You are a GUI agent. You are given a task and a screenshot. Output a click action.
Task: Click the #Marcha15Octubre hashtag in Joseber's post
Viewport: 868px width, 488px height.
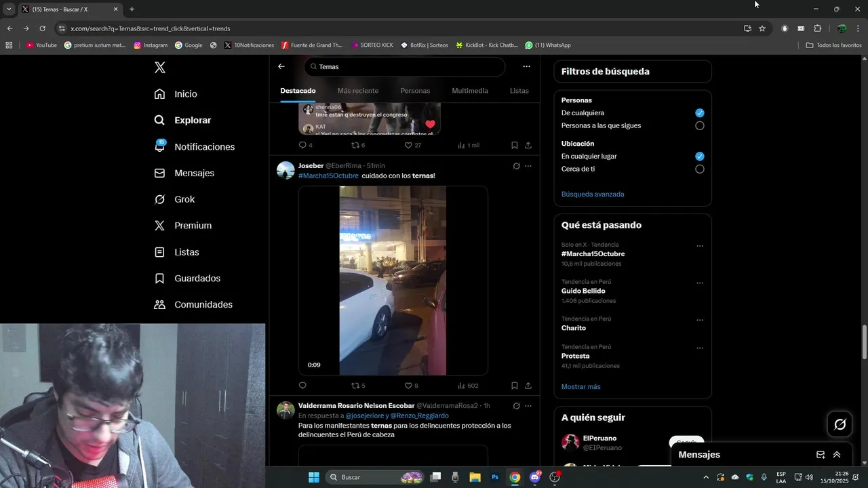[x=328, y=176]
